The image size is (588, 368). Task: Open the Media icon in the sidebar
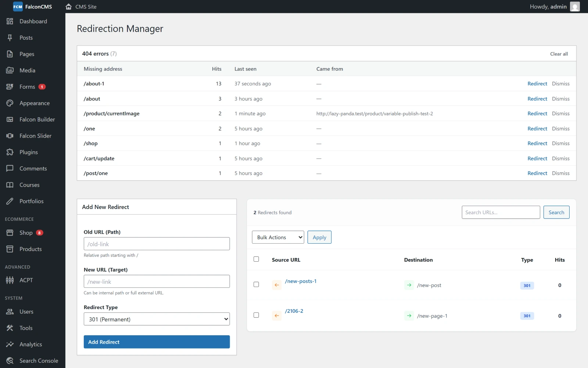(10, 70)
